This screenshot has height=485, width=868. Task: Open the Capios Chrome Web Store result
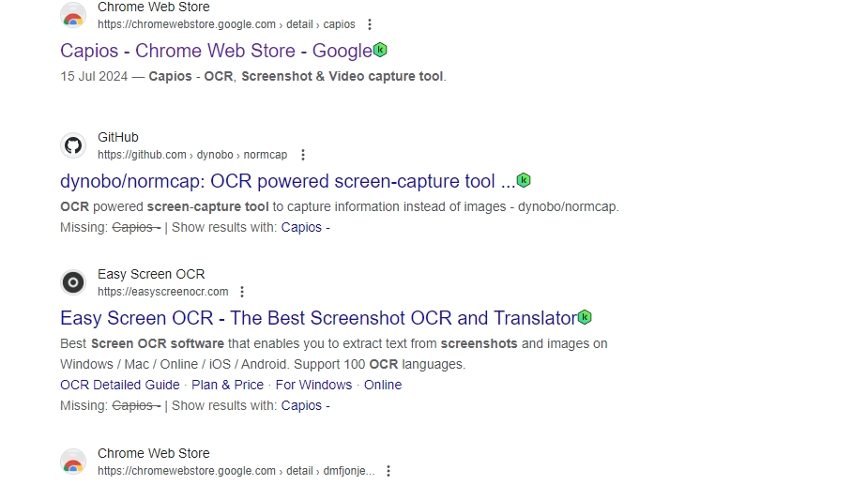click(216, 51)
